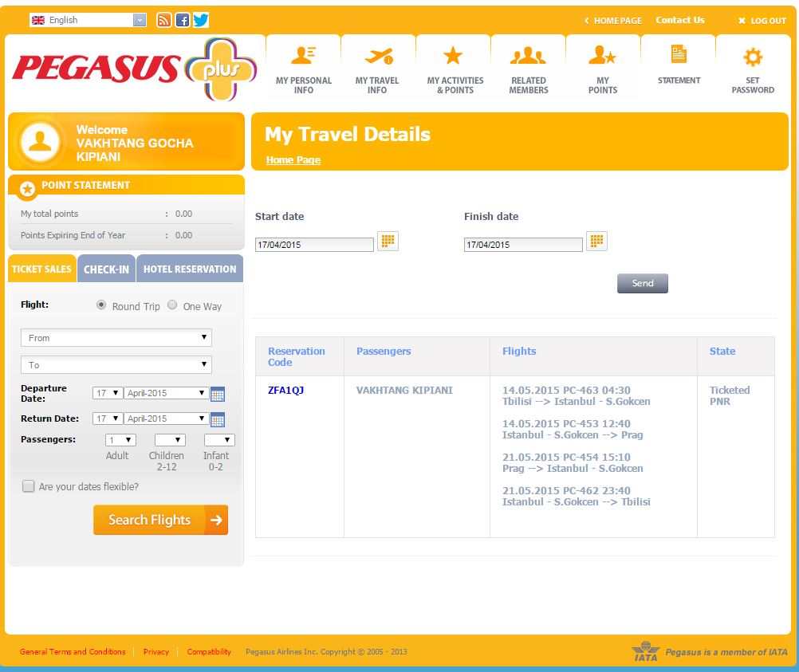Open the From airport dropdown

(116, 337)
